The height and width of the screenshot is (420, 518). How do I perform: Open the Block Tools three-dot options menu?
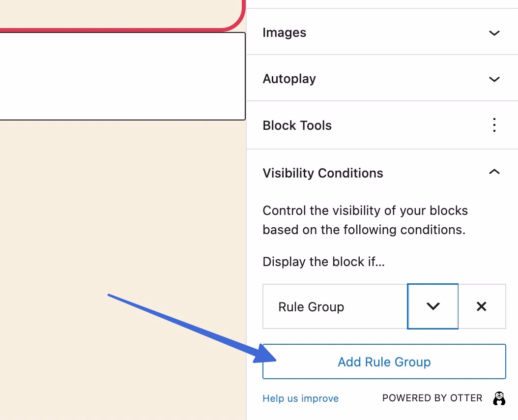pos(494,125)
